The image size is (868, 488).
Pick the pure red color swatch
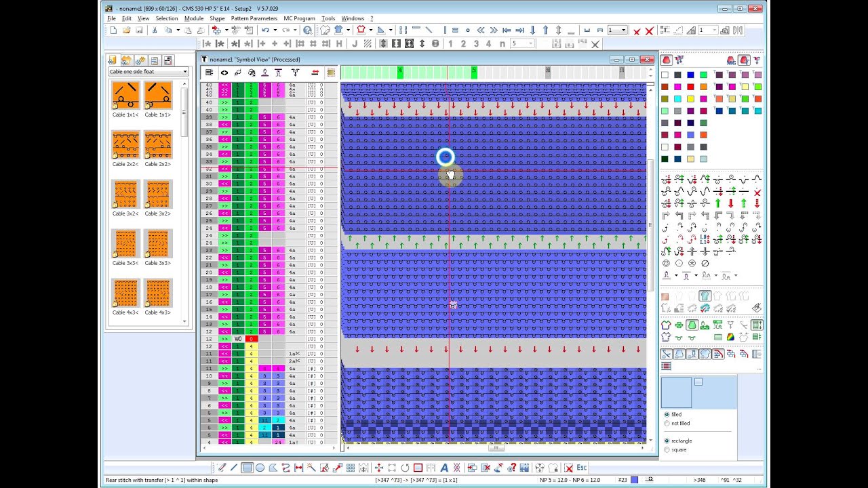pos(691,87)
